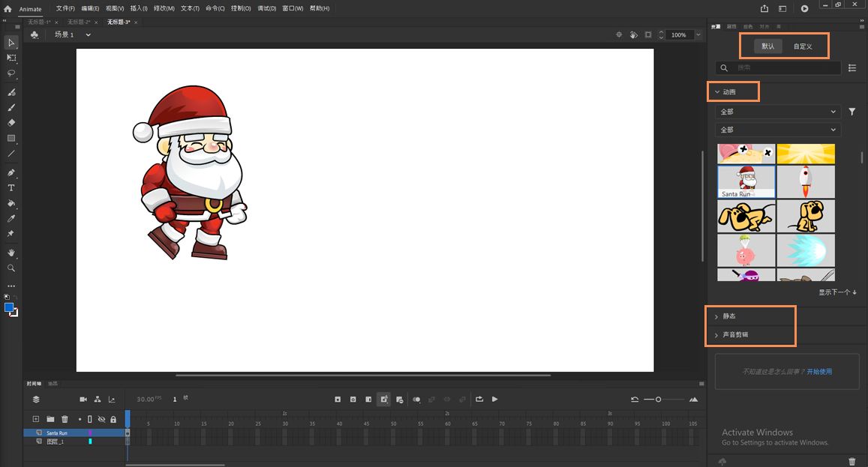This screenshot has width=868, height=467.
Task: Click the Home icon
Action: (8, 9)
